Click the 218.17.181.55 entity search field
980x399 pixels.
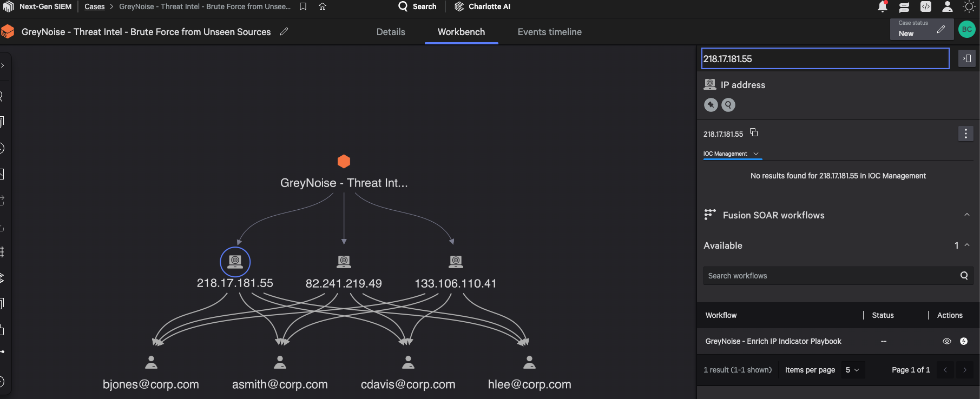[x=825, y=58]
